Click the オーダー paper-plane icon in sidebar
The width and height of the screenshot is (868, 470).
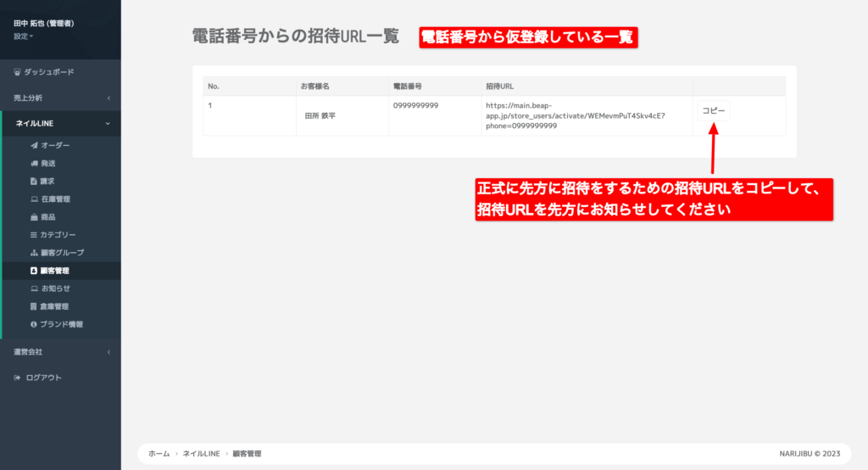point(34,145)
